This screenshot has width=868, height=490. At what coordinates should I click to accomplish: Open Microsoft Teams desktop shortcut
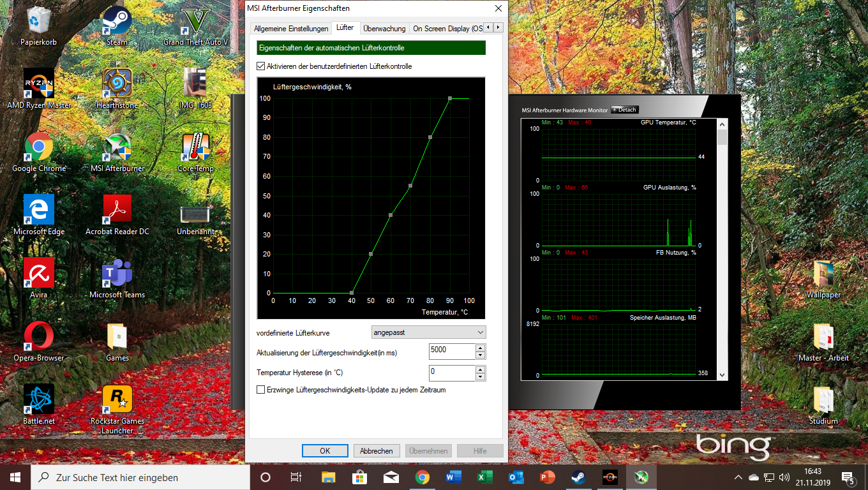coord(117,278)
